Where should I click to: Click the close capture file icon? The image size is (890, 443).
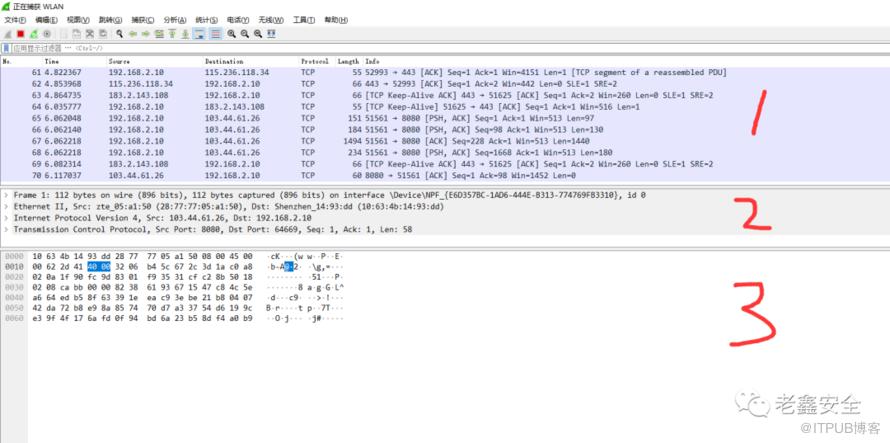[90, 34]
